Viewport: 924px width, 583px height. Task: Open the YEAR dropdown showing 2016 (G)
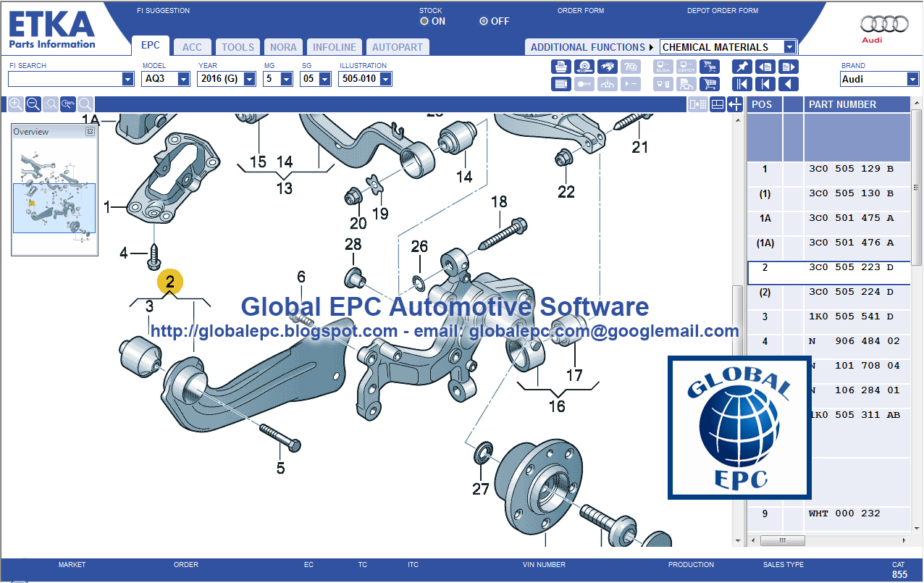pos(250,79)
